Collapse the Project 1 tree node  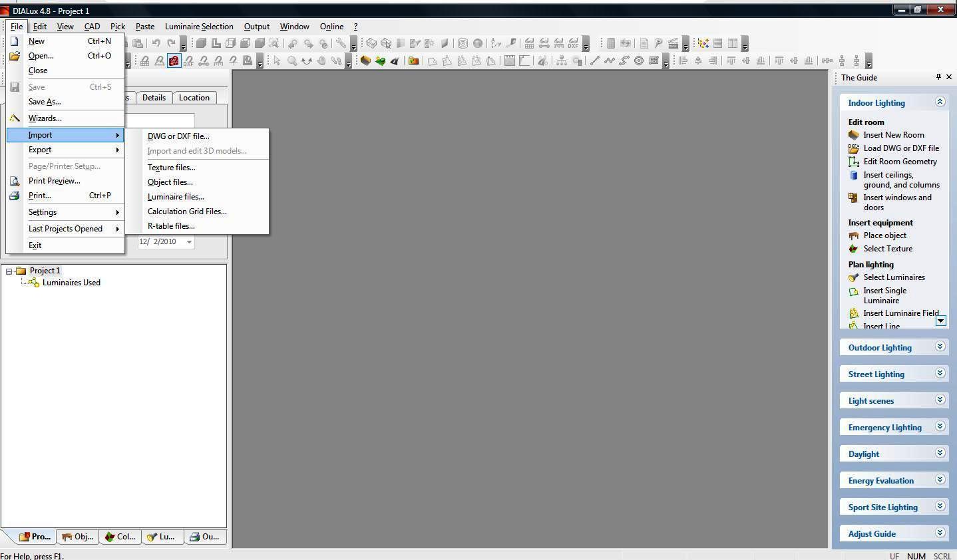click(x=9, y=271)
